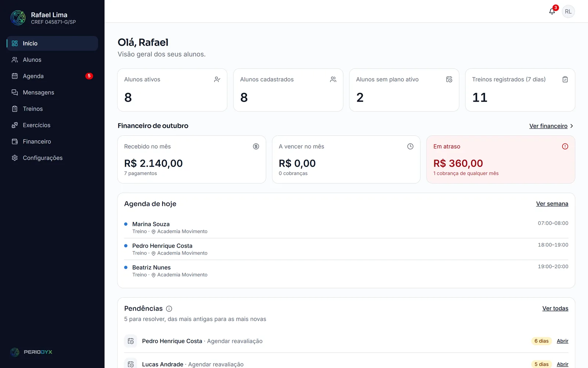
Task: Click the 6 dias badge
Action: tap(541, 341)
